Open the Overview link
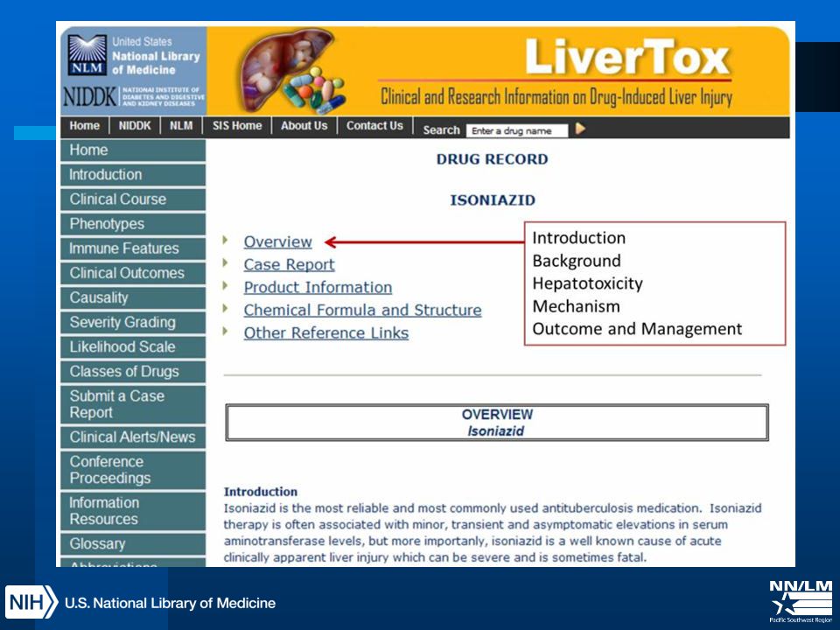 [x=277, y=241]
